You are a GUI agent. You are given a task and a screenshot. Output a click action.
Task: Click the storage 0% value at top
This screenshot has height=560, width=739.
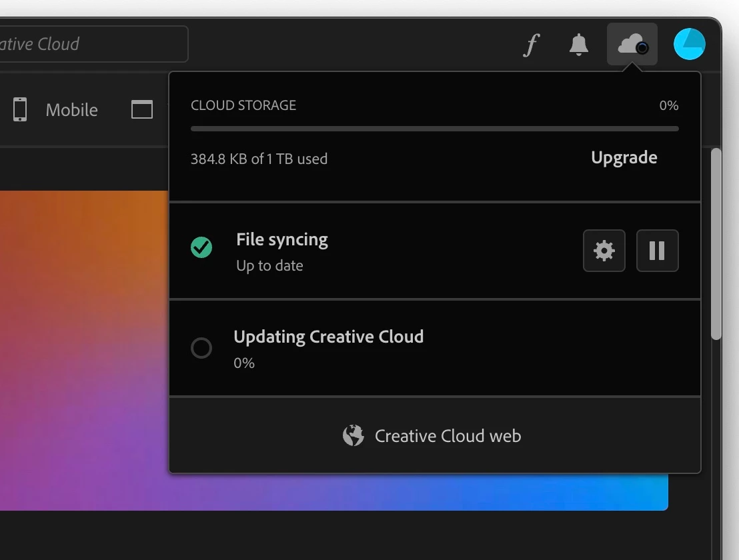click(x=669, y=105)
